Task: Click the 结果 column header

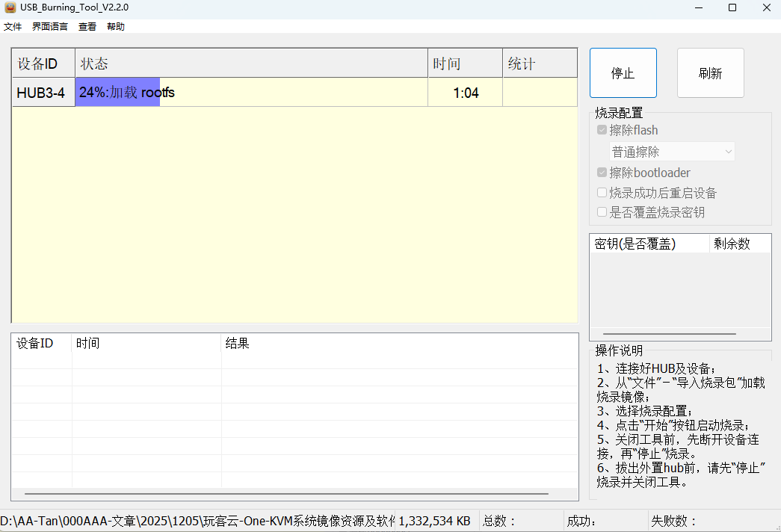Action: (x=238, y=343)
